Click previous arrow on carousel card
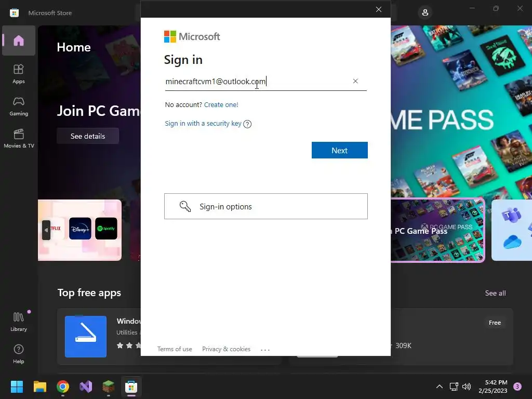Image resolution: width=532 pixels, height=399 pixels. click(x=46, y=230)
